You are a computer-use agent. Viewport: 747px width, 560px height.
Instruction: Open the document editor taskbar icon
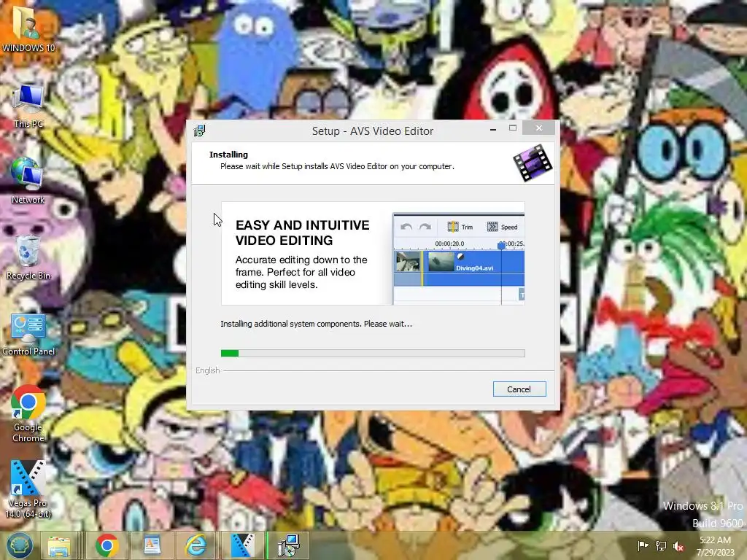pos(152,545)
